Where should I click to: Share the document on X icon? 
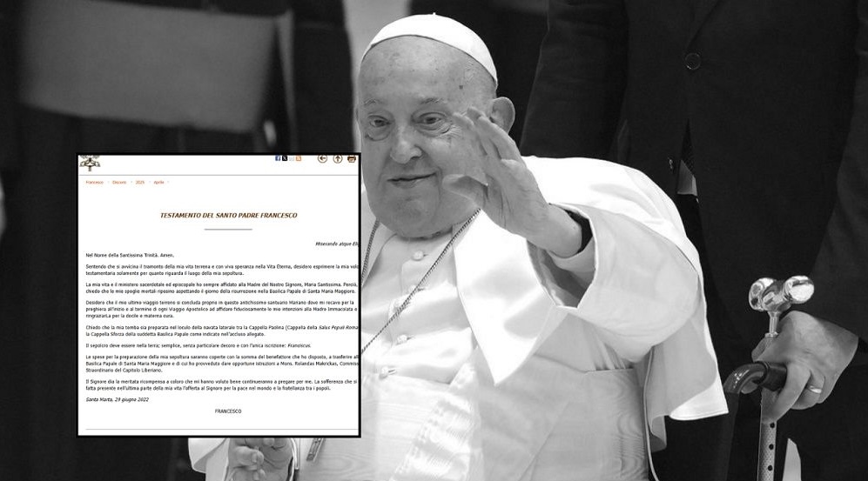pyautogui.click(x=285, y=158)
